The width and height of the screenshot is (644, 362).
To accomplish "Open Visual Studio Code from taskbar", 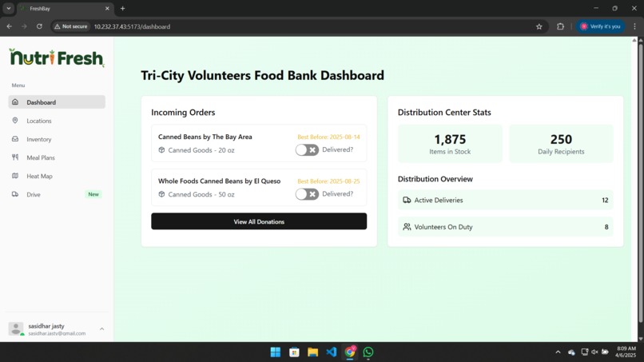I will (x=331, y=352).
